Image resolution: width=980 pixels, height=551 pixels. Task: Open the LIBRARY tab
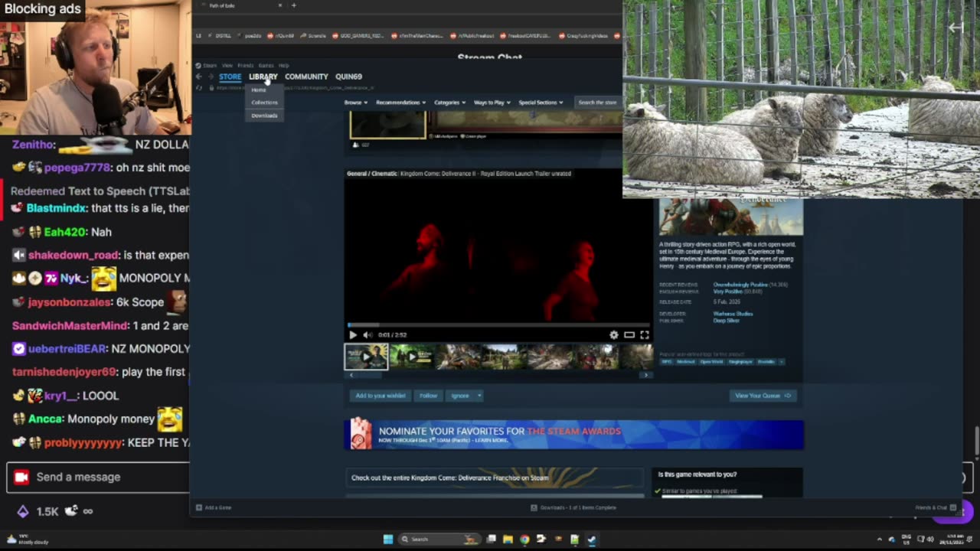[x=263, y=77]
